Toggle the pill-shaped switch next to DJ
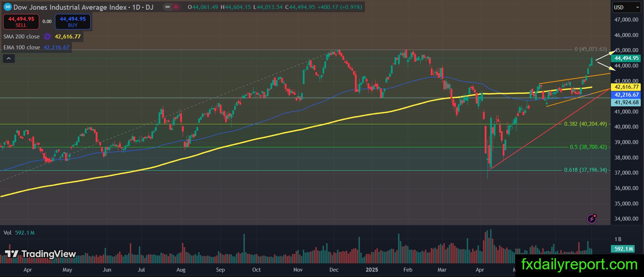644x277 pixels. point(172,7)
